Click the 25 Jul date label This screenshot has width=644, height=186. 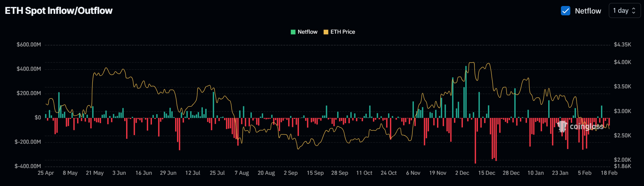pos(217,173)
